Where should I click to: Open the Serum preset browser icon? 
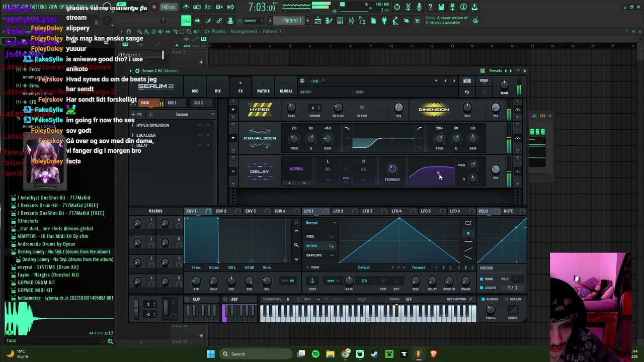pyautogui.click(x=467, y=81)
